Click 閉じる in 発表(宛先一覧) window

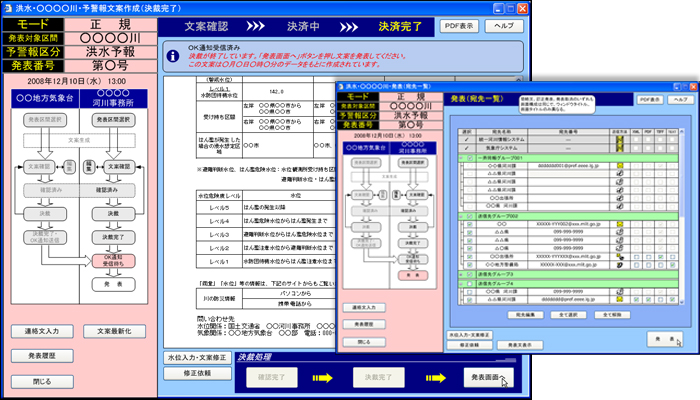364,342
